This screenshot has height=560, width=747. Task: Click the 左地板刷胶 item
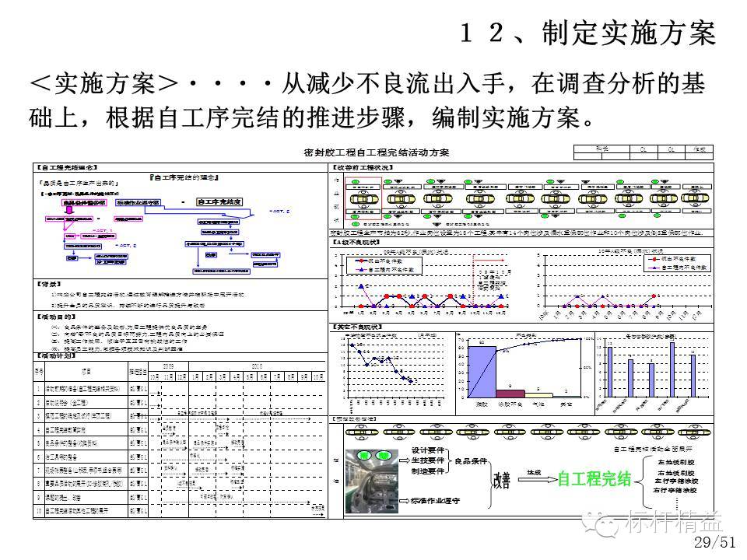click(x=676, y=462)
